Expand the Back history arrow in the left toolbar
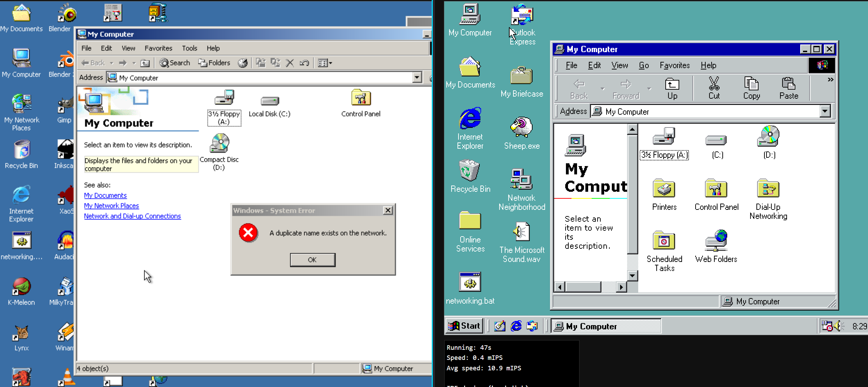868x387 pixels. [x=112, y=63]
